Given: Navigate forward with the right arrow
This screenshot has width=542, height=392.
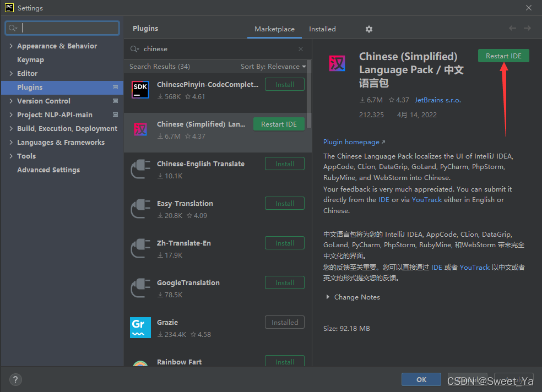Looking at the screenshot, I should 527,28.
